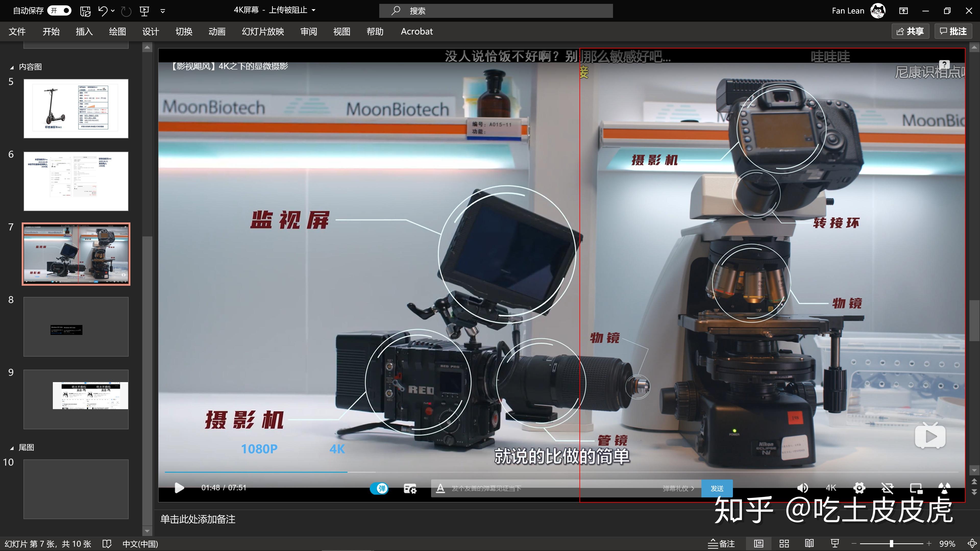The width and height of the screenshot is (980, 551).
Task: Open the 文件 menu
Action: [x=17, y=32]
